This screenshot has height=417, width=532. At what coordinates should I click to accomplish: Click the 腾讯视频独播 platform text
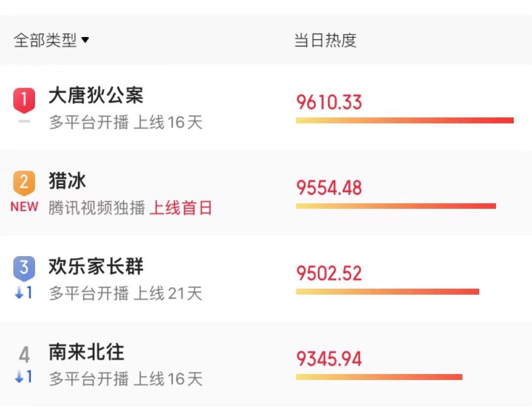(x=97, y=208)
